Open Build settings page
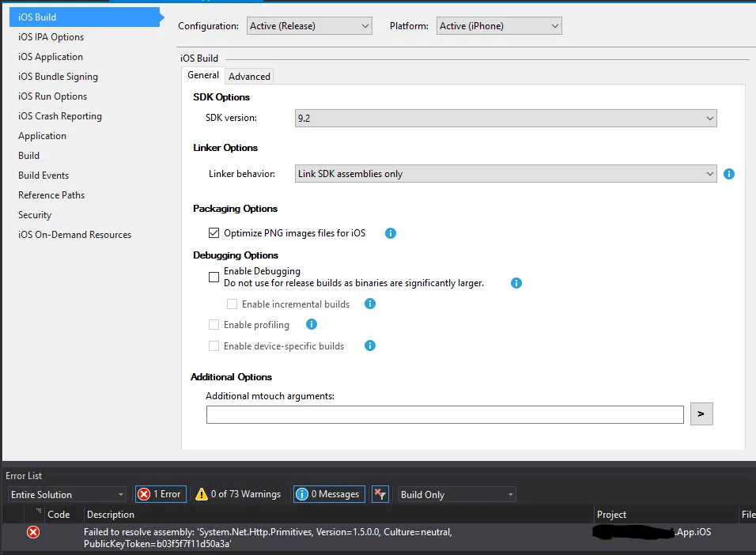This screenshot has width=756, height=555. pos(29,156)
